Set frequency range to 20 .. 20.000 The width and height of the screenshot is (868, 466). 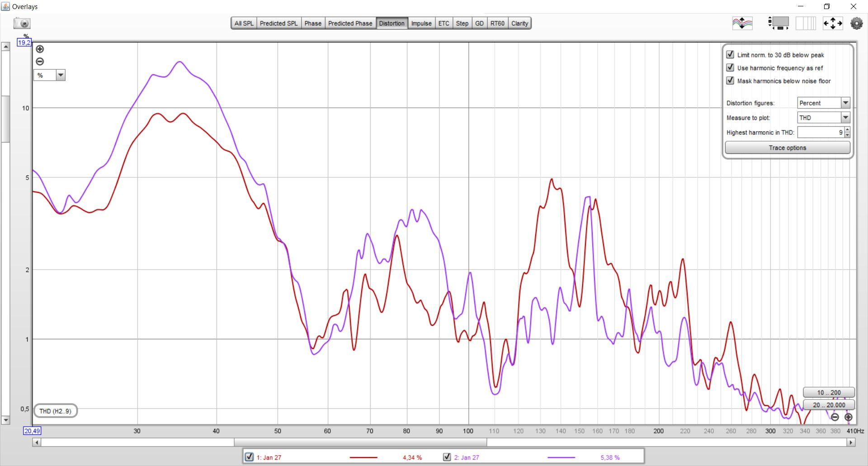829,405
